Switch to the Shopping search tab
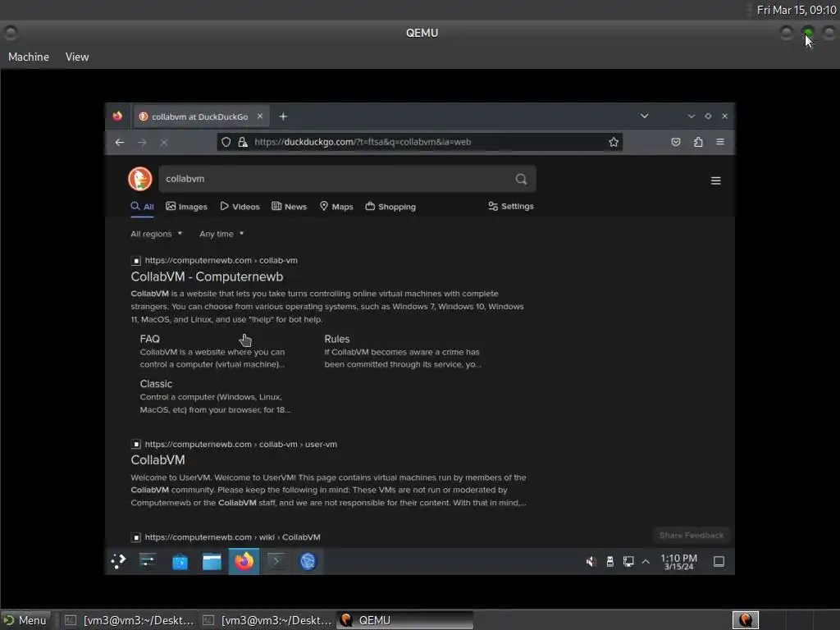The width and height of the screenshot is (840, 630). click(x=390, y=206)
